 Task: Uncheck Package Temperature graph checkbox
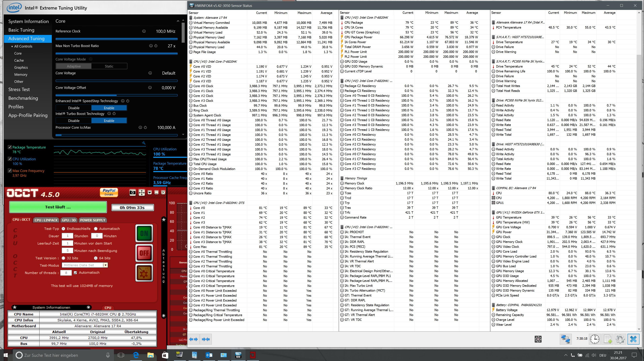(x=10, y=147)
